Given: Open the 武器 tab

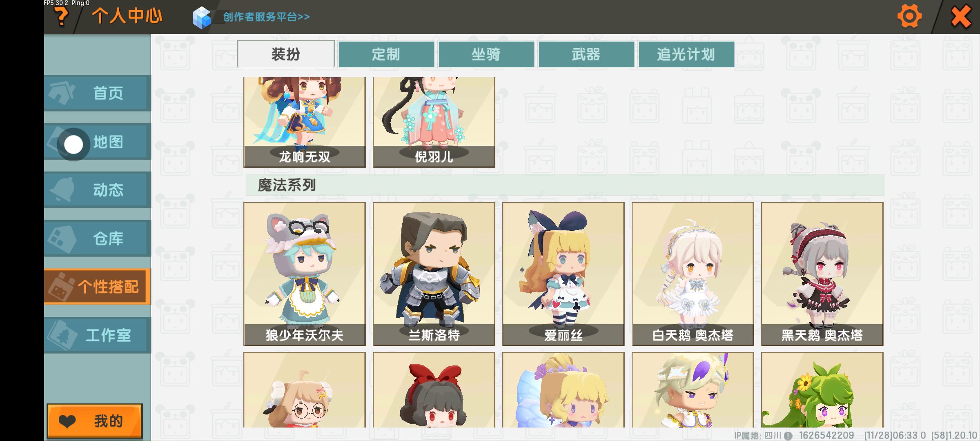Looking at the screenshot, I should click(x=586, y=54).
